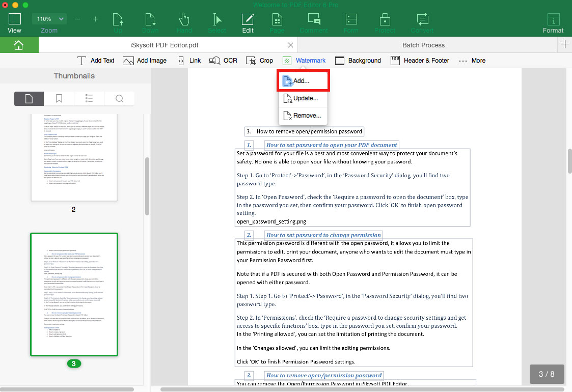The width and height of the screenshot is (572, 392).
Task: Go to the Home screen tab
Action: (19, 45)
